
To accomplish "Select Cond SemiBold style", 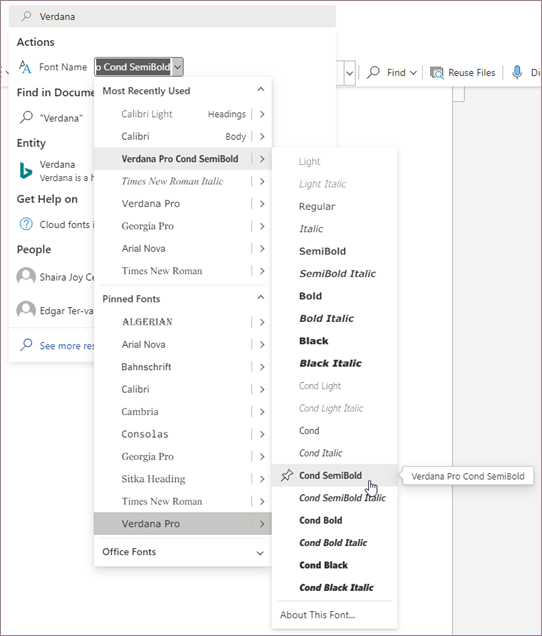I will coord(334,475).
